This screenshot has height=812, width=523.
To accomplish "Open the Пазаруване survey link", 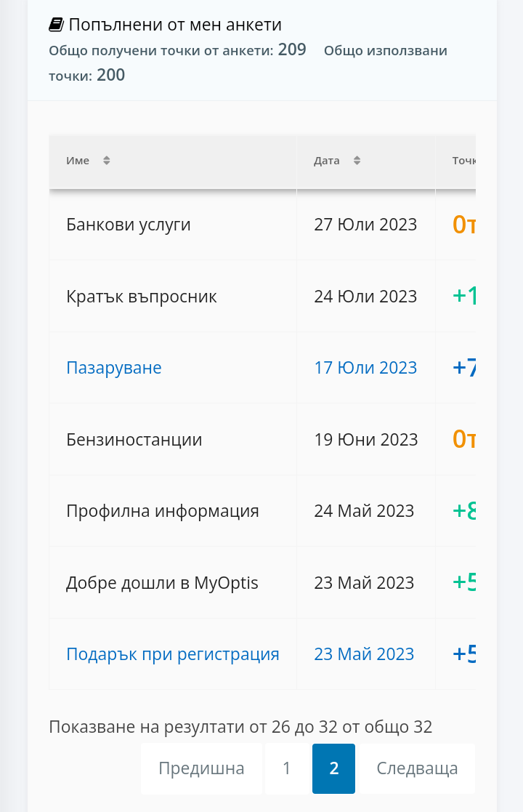I will pos(114,368).
